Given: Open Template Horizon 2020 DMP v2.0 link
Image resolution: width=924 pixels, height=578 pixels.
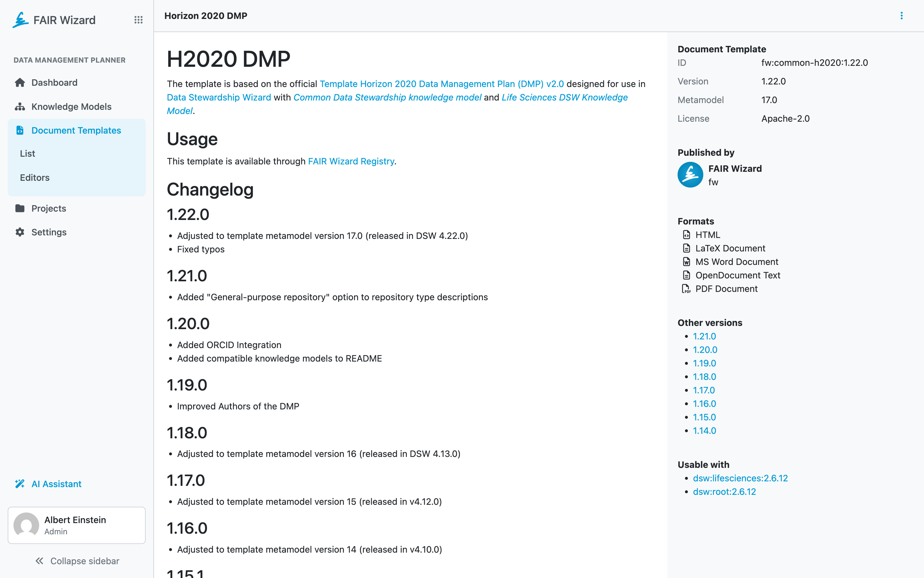Looking at the screenshot, I should pos(442,84).
